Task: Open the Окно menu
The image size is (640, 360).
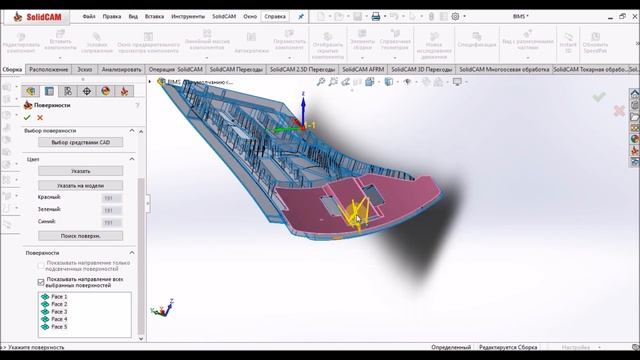Action: [250, 17]
